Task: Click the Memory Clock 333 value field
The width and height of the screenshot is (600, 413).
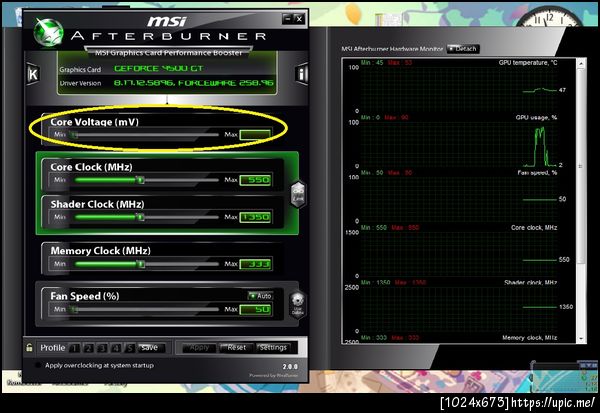Action: click(255, 264)
